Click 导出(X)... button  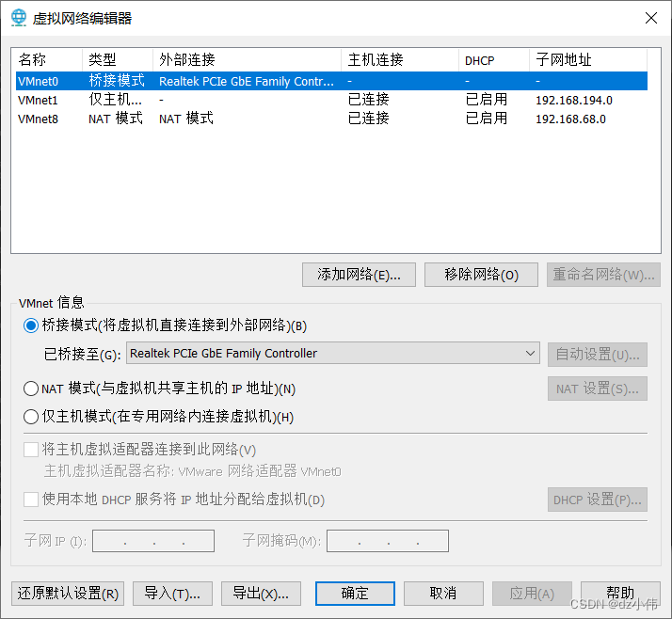point(261,594)
